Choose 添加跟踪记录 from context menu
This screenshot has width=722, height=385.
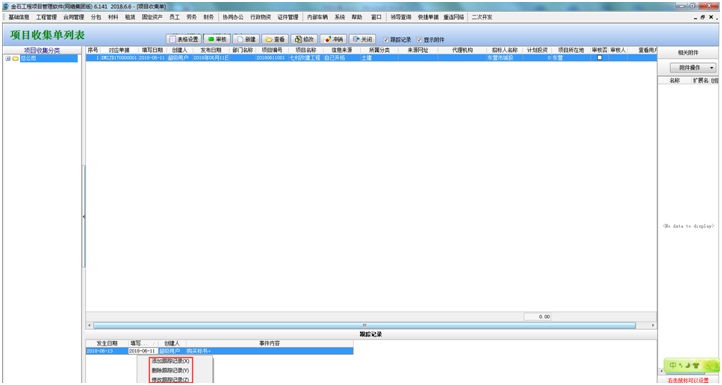coord(170,362)
